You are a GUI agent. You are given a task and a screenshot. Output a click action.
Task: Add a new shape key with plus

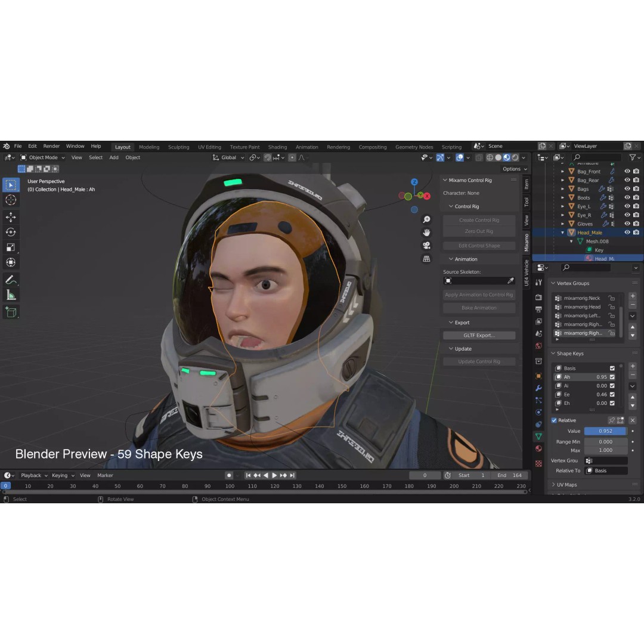click(x=633, y=366)
